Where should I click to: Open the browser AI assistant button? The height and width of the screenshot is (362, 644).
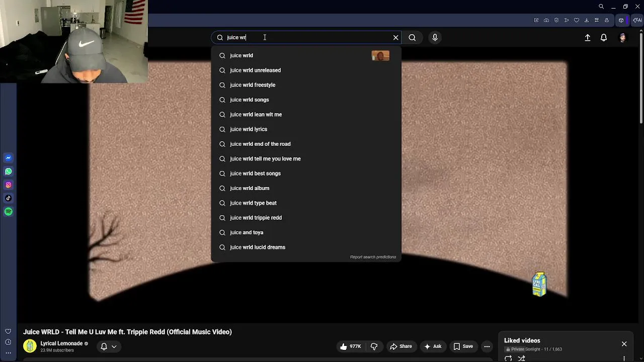[x=637, y=20]
